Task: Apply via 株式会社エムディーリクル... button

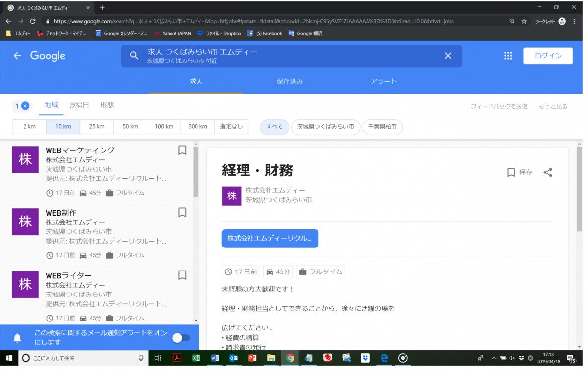Action: point(270,238)
